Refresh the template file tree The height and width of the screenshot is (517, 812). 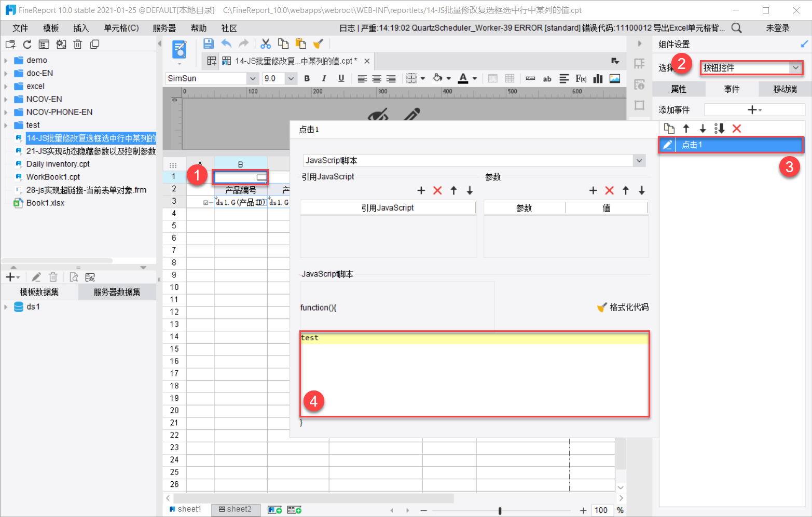[27, 45]
